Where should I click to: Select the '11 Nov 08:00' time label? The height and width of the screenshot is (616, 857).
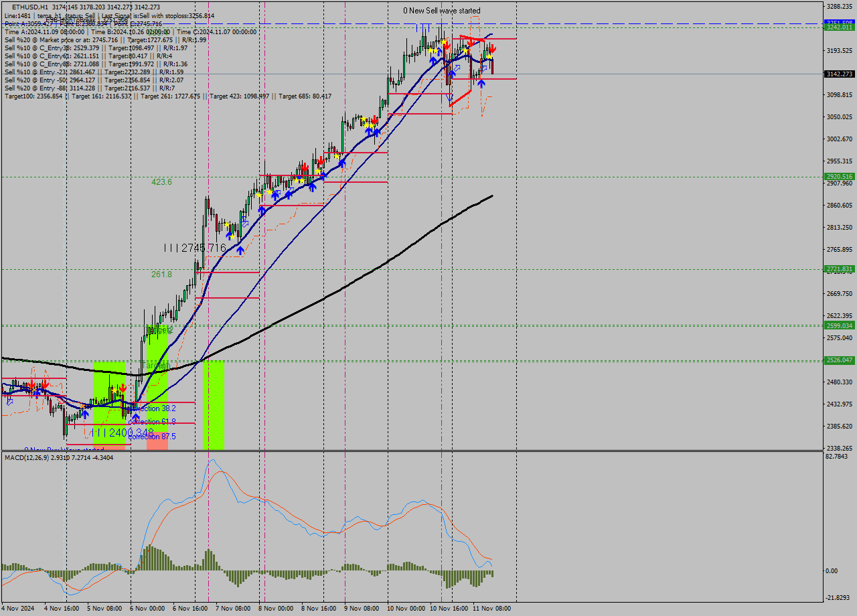coord(492,609)
